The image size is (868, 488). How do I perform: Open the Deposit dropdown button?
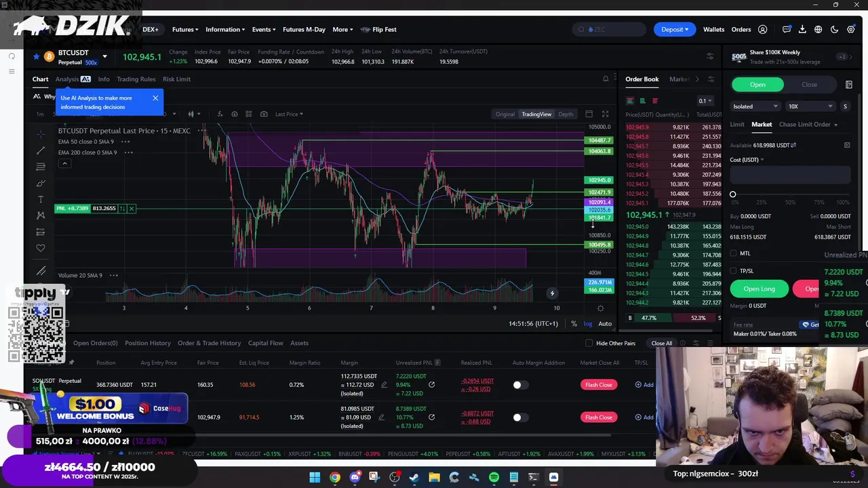(x=675, y=29)
